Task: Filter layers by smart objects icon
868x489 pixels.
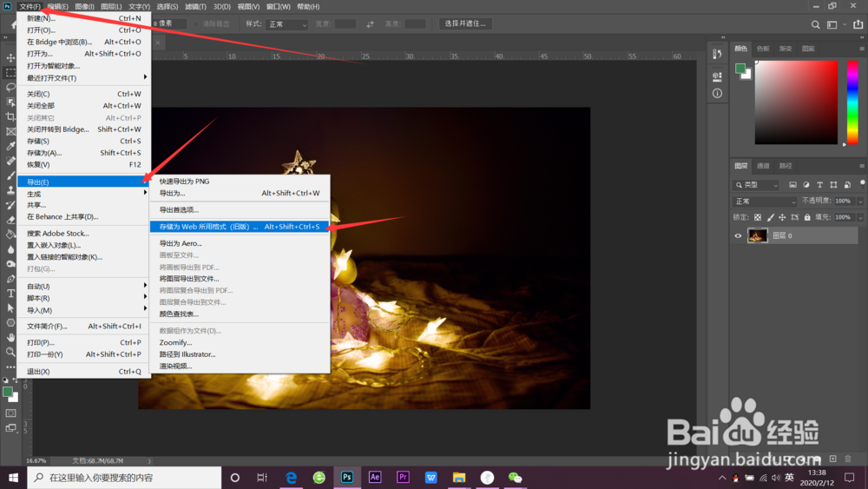Action: (847, 185)
